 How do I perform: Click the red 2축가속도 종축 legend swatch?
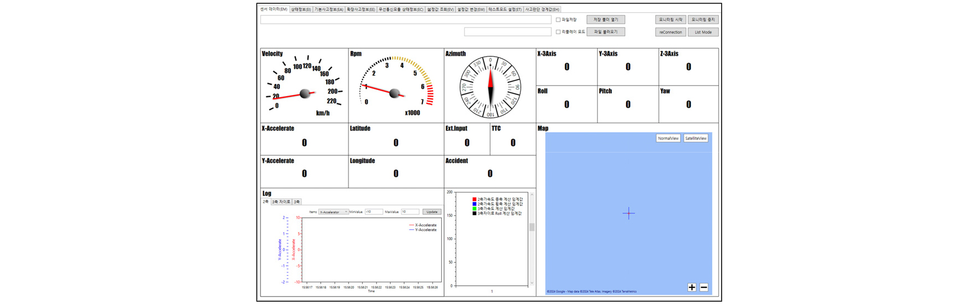[x=475, y=199]
